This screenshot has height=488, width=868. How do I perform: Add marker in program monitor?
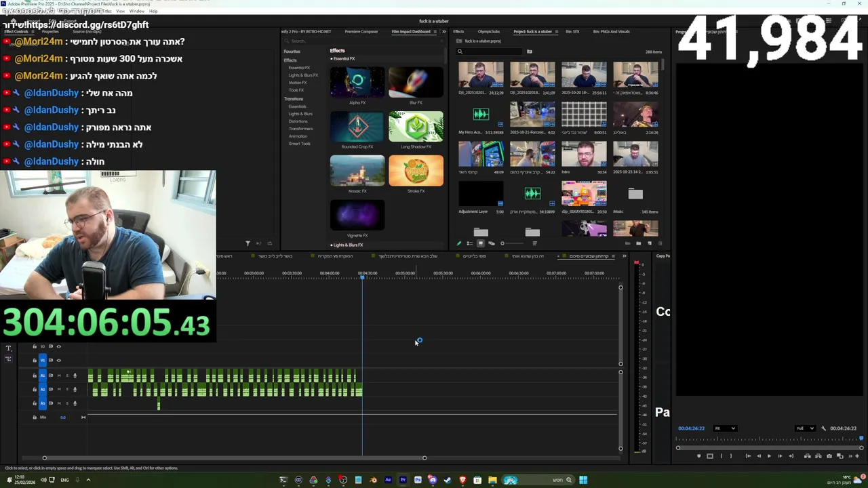coord(699,456)
